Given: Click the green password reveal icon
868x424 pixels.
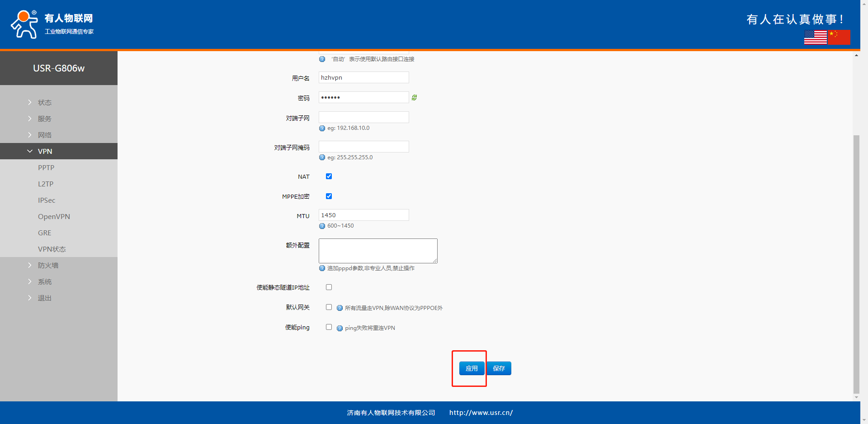Looking at the screenshot, I should 414,97.
